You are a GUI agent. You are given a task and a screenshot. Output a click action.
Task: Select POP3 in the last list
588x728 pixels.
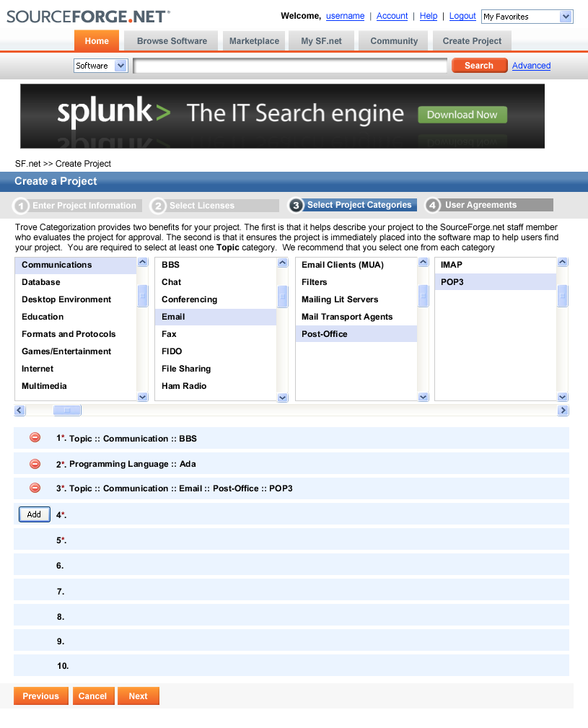coord(496,282)
